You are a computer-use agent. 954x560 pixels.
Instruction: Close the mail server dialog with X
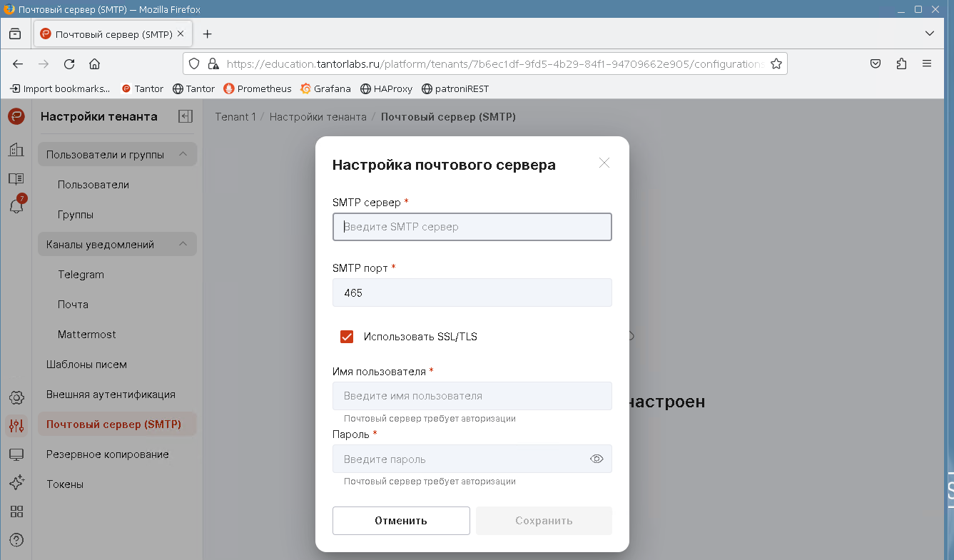(604, 163)
